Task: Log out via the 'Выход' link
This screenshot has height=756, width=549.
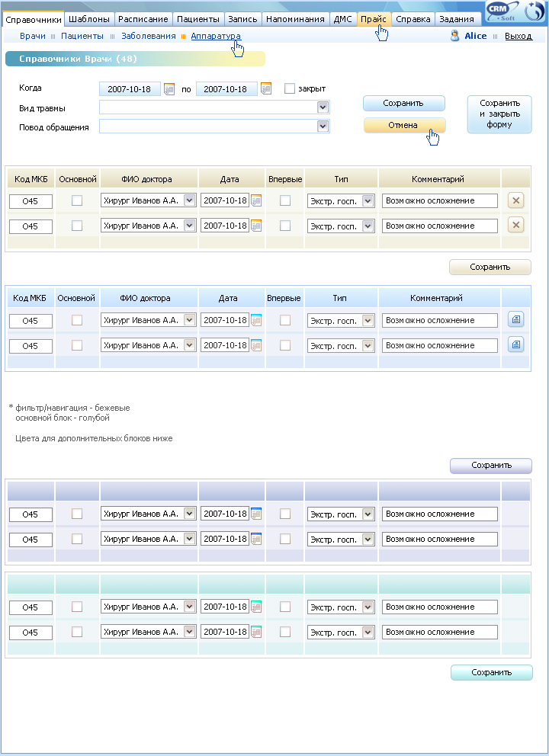Action: (518, 36)
